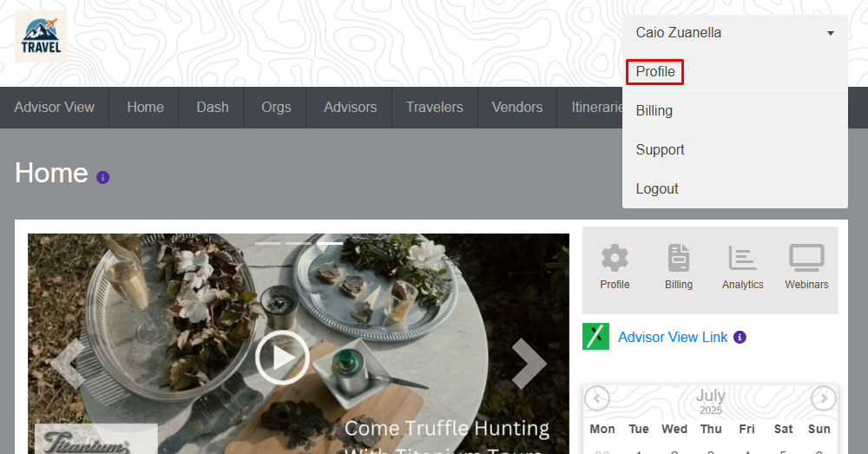This screenshot has height=454, width=868.
Task: Play the truffle hunting video
Action: pos(282,358)
